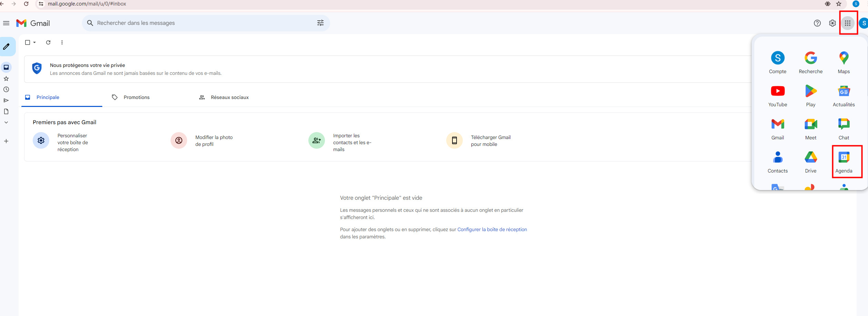Viewport: 868px width, 316px height.
Task: Click the privacy shield icon in the banner
Action: tap(37, 68)
